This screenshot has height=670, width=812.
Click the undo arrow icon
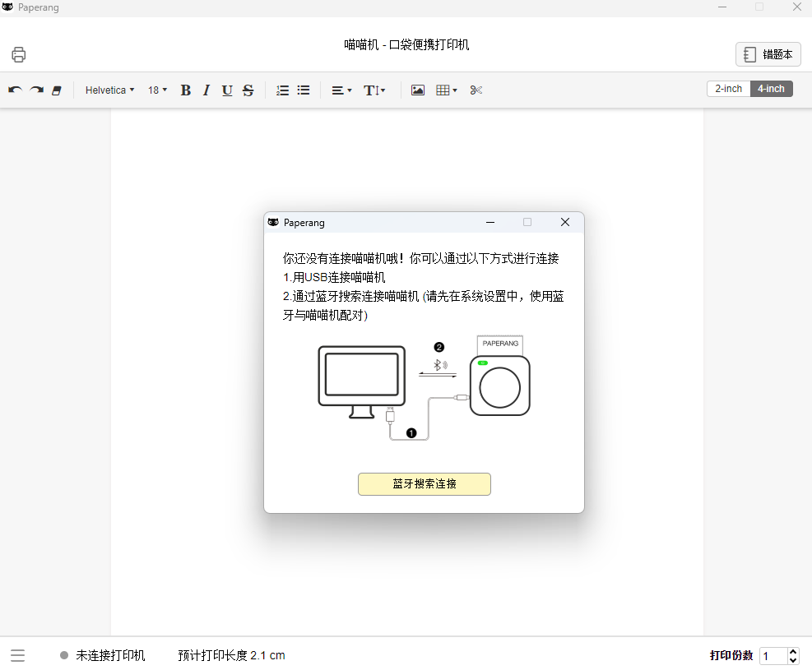tap(15, 90)
